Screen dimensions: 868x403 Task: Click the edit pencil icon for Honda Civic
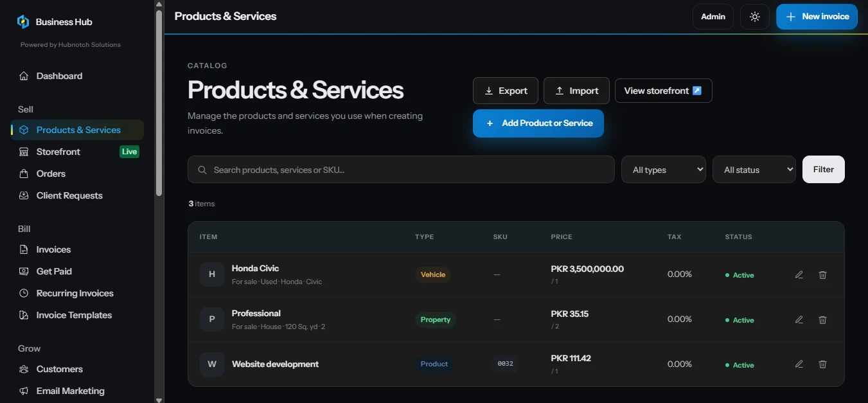[x=799, y=274]
